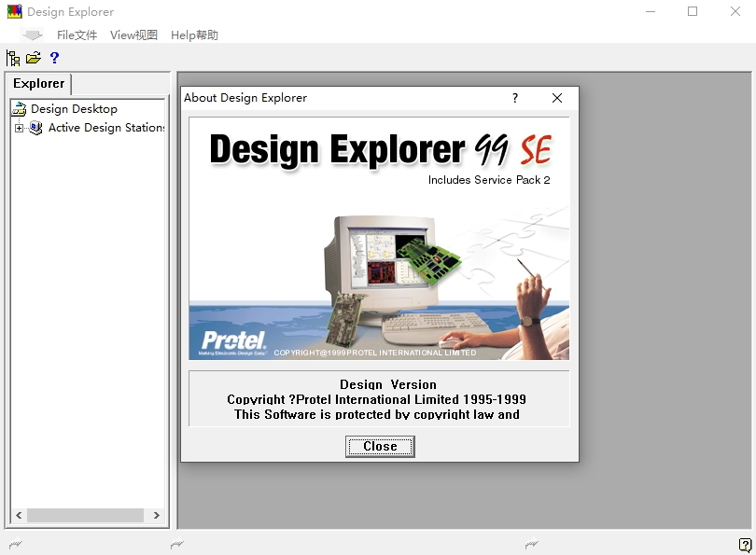Screen dimensions: 756x555
Task: Click the Design Desktop icon in tree
Action: [x=19, y=109]
